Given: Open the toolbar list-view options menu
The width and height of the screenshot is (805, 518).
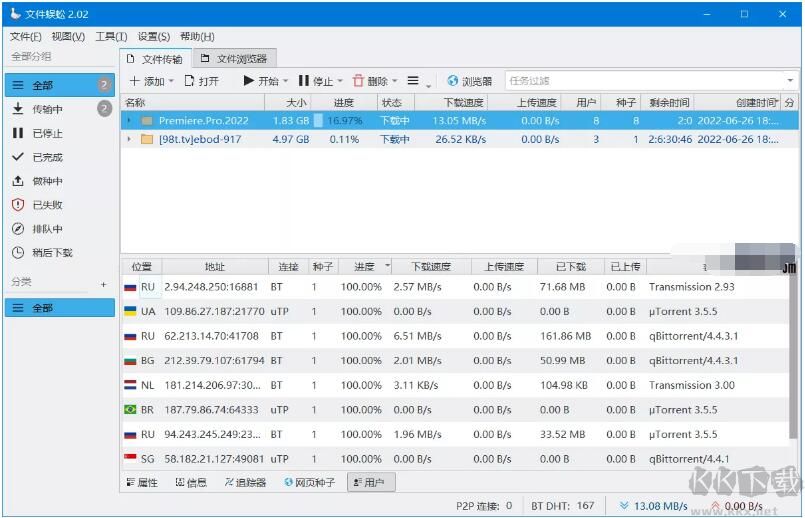Looking at the screenshot, I should coord(413,81).
